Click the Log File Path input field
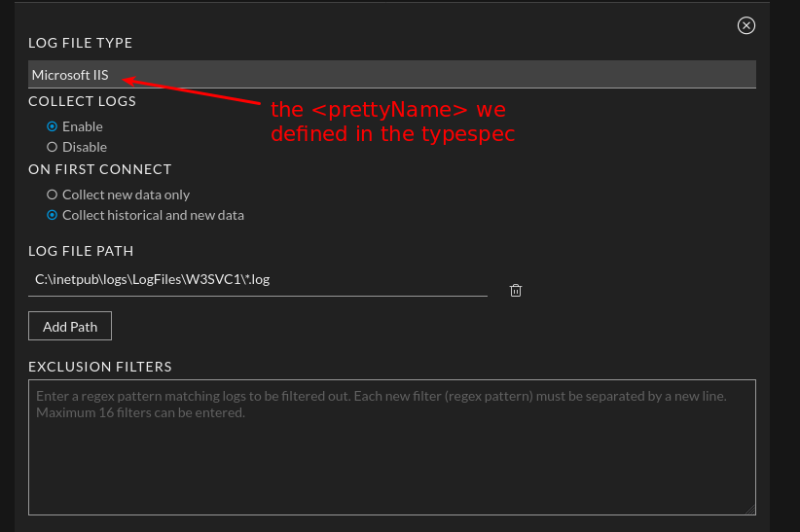Viewport: 800px width, 532px height. pyautogui.click(x=257, y=280)
